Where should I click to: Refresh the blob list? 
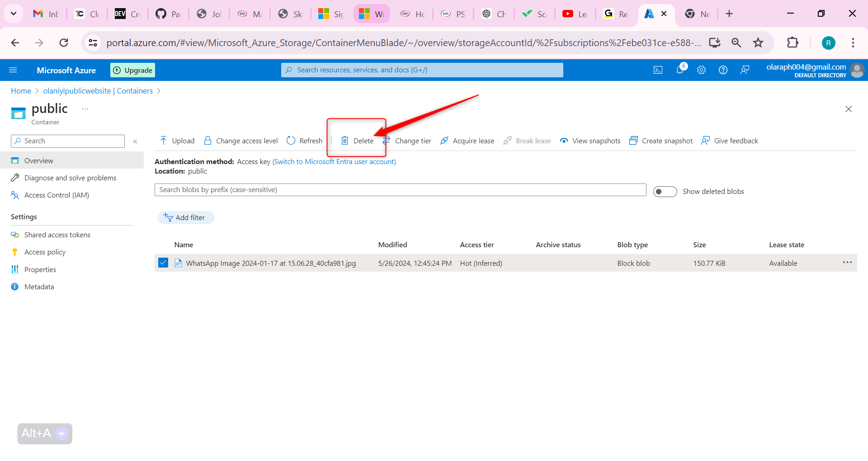(305, 141)
